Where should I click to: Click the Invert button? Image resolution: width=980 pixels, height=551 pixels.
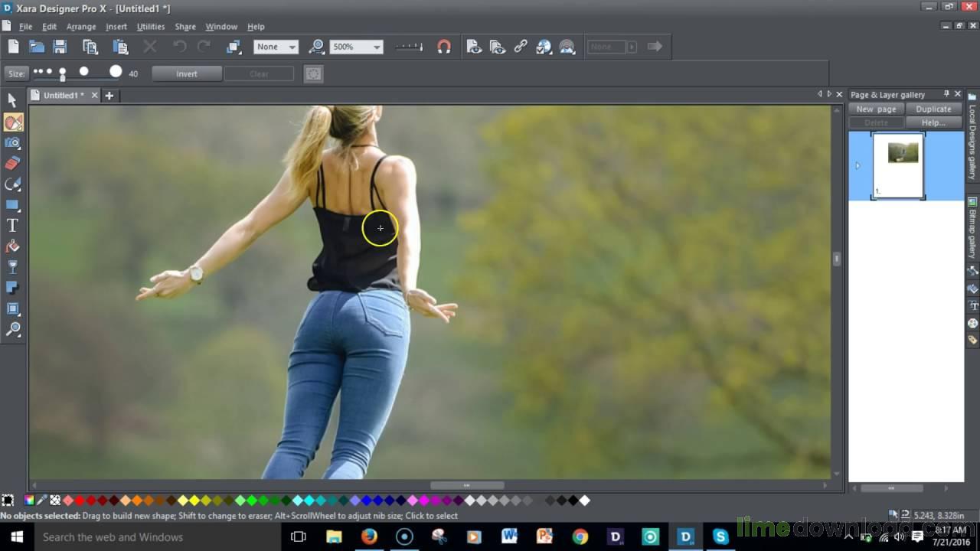(x=186, y=73)
